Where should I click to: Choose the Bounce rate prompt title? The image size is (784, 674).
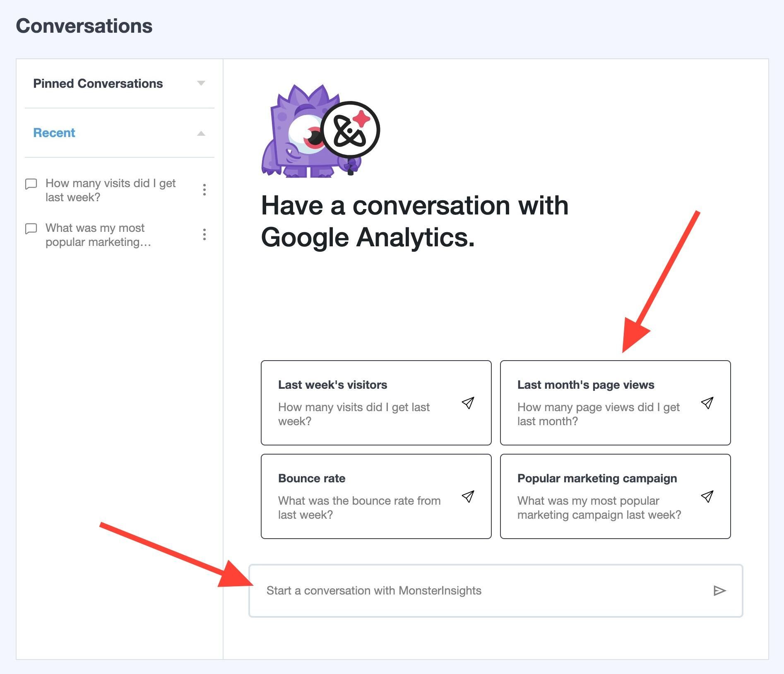click(x=312, y=478)
